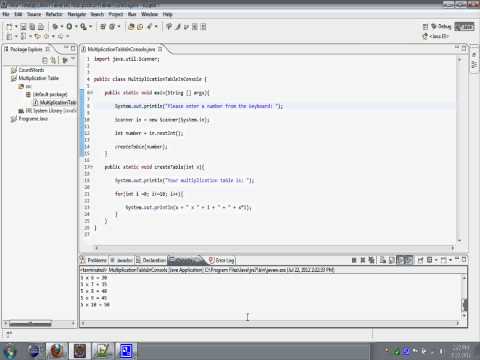
Task: Click the Search flashlight toolbar icon
Action: pyautogui.click(x=150, y=27)
